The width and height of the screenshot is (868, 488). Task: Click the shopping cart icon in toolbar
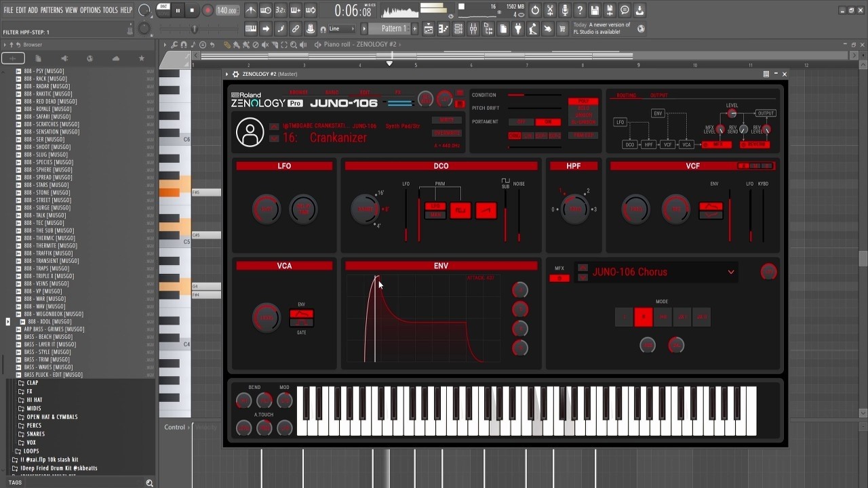pyautogui.click(x=562, y=28)
